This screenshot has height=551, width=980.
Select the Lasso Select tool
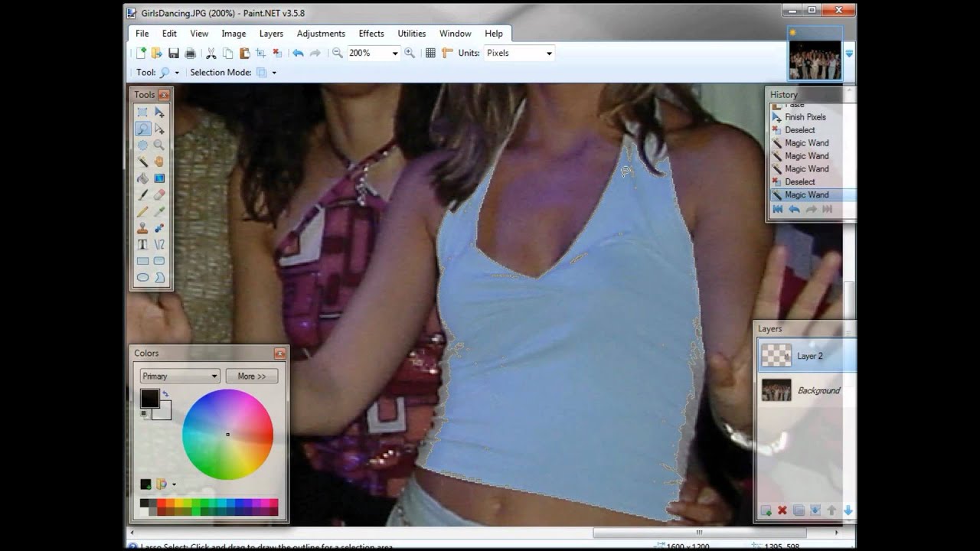(x=142, y=129)
